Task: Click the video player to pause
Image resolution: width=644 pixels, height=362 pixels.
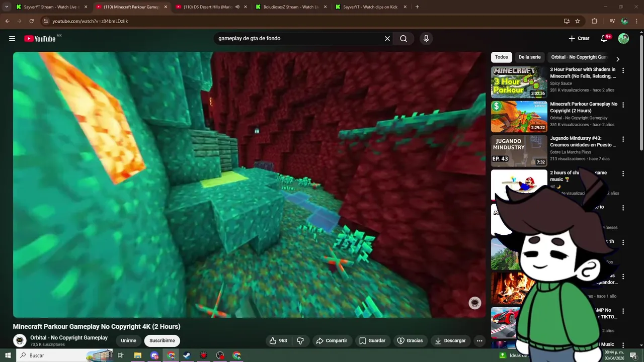Action: [249, 185]
